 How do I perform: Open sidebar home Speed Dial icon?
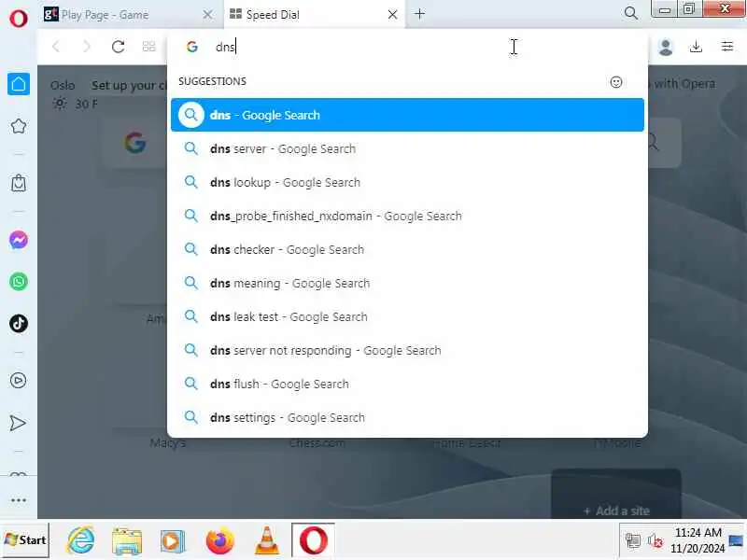coord(19,84)
